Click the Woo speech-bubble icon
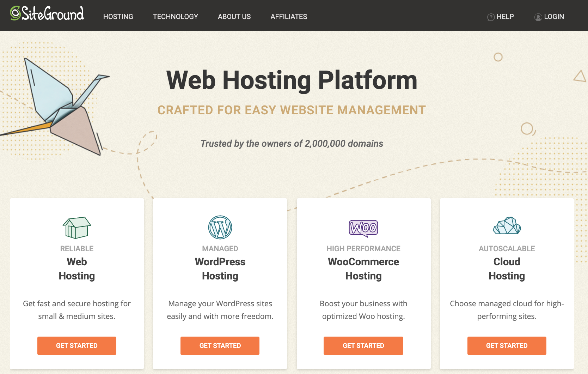The height and width of the screenshot is (374, 588). [363, 228]
